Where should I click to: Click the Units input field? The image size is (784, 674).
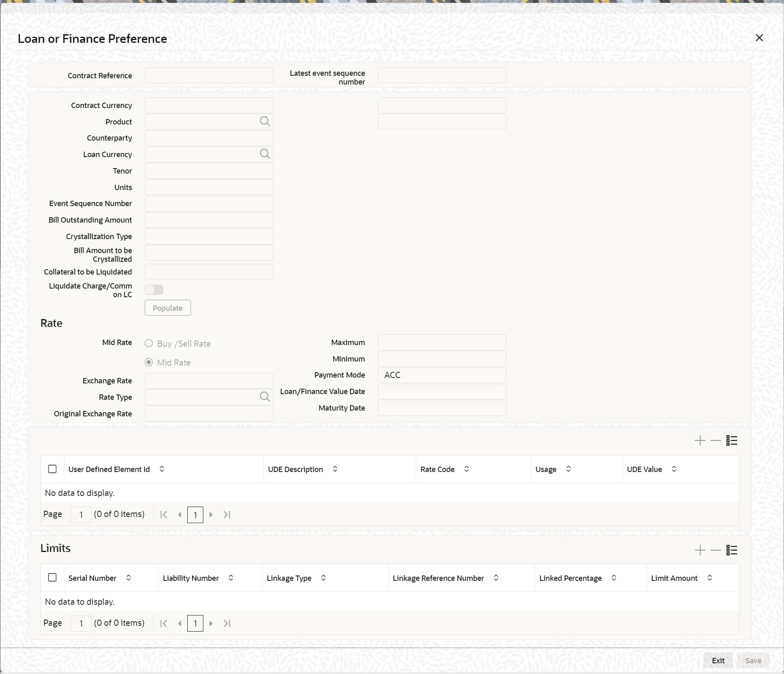click(209, 187)
